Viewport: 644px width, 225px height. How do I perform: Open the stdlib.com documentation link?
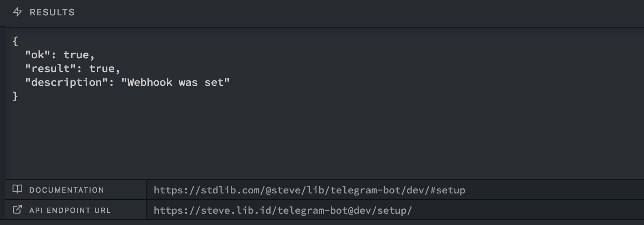pos(309,190)
